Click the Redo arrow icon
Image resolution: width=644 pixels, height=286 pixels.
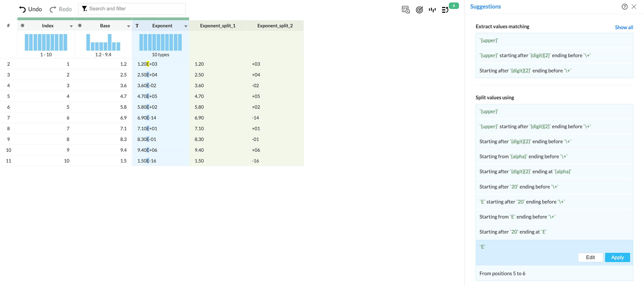click(x=53, y=9)
